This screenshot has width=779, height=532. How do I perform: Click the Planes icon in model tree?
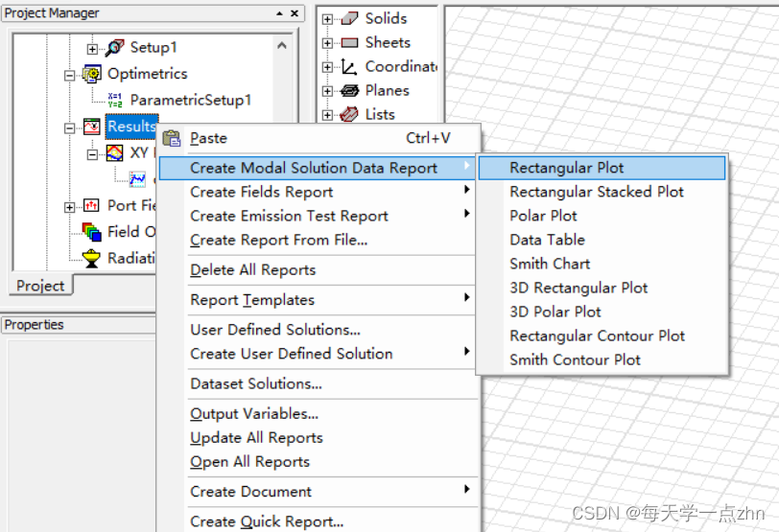[x=349, y=91]
